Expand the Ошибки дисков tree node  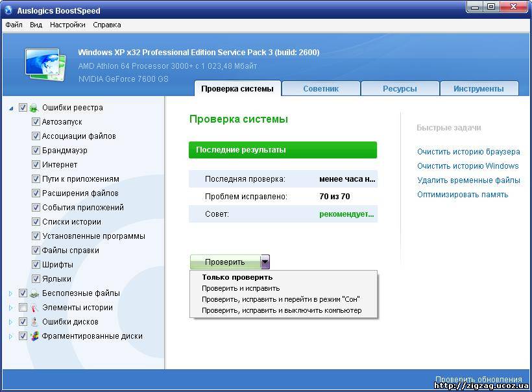click(x=10, y=322)
